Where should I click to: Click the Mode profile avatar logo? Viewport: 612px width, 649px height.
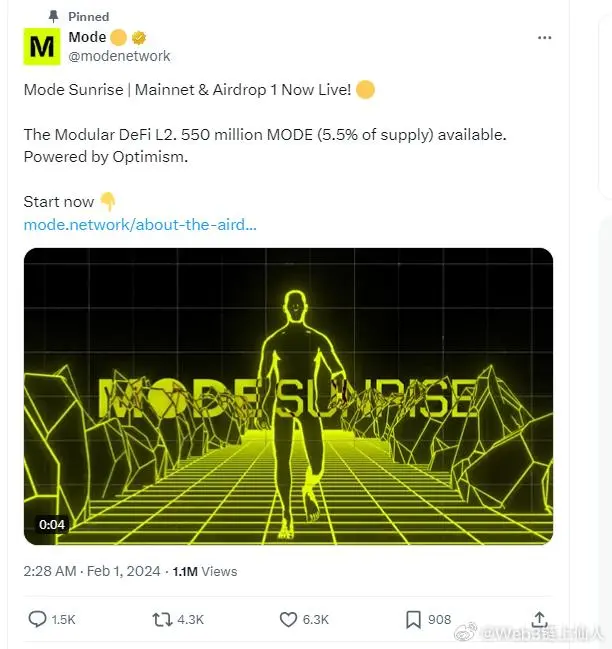(x=42, y=46)
